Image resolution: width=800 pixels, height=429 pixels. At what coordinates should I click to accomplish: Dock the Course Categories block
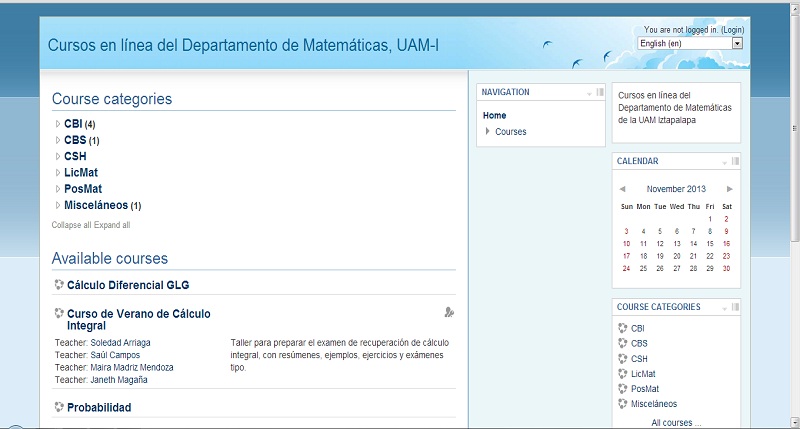(735, 307)
